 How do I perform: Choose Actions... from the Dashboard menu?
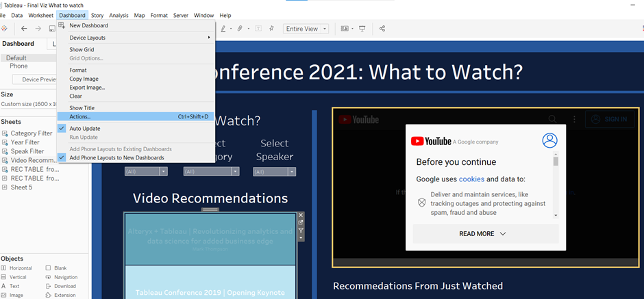[80, 116]
